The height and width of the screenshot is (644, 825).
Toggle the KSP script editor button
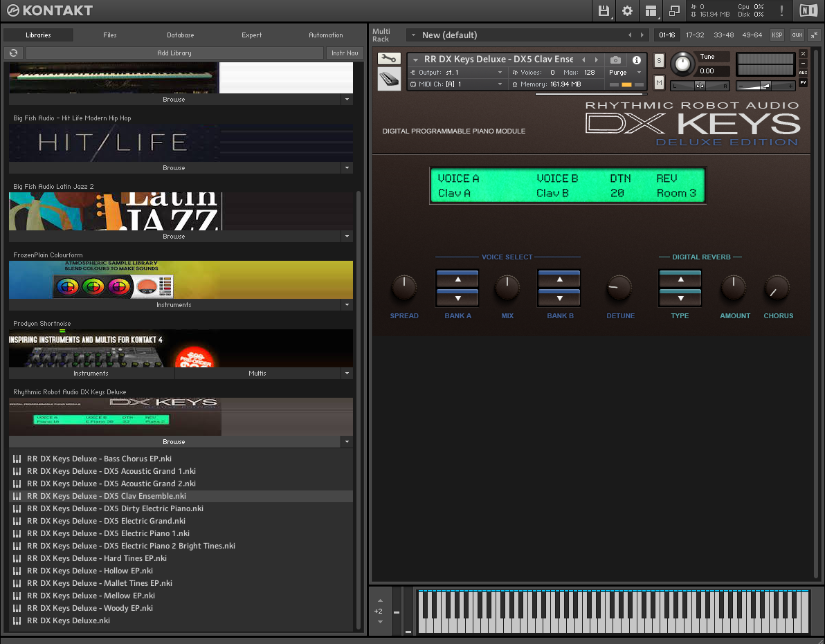tap(777, 35)
